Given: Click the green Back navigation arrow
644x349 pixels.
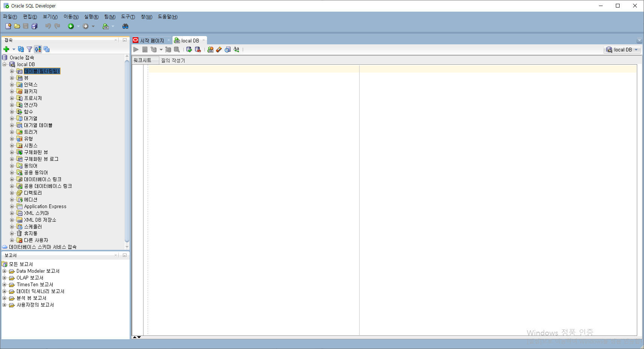Looking at the screenshot, I should click(71, 26).
